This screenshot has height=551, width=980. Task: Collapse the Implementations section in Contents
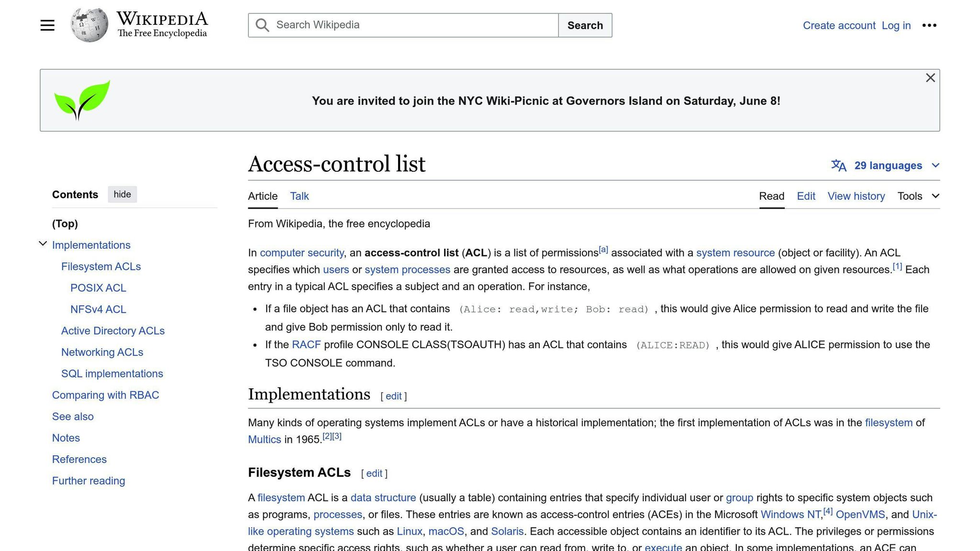43,243
